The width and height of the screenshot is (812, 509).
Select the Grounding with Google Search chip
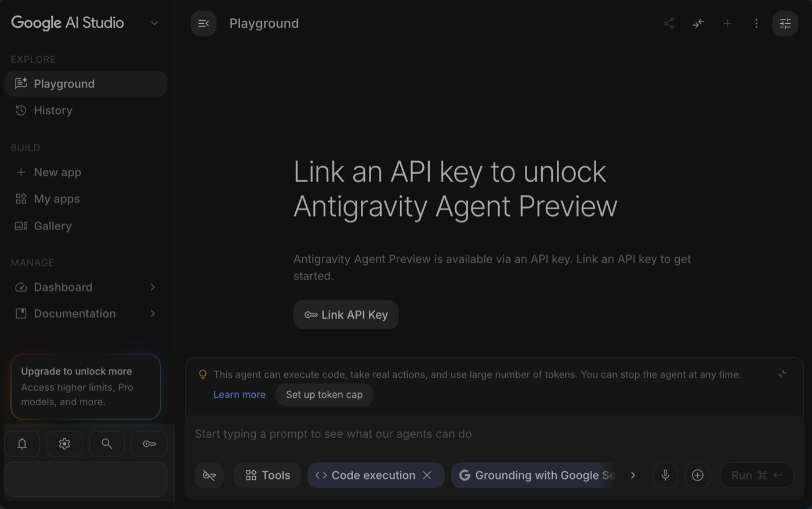(x=534, y=475)
